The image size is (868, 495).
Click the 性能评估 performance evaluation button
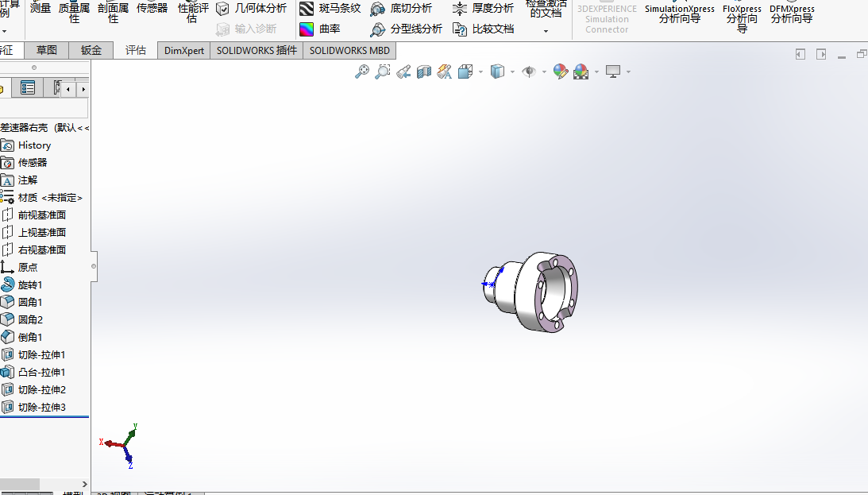tap(193, 14)
